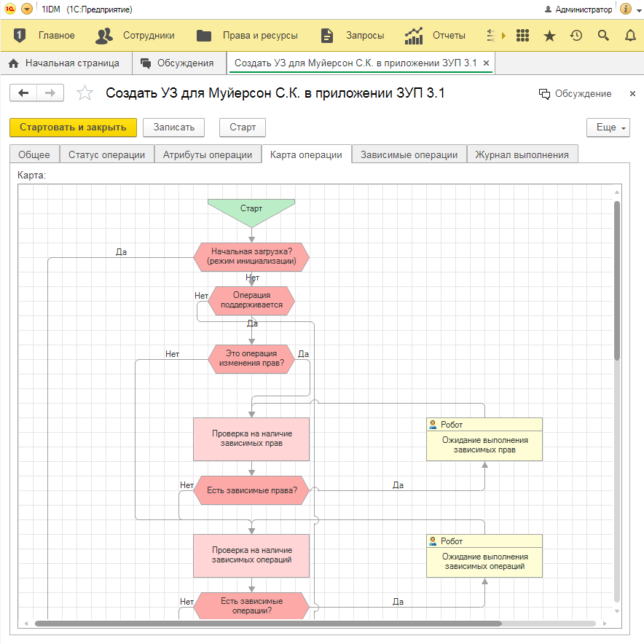Select the Атрибуты операции tab

click(208, 154)
